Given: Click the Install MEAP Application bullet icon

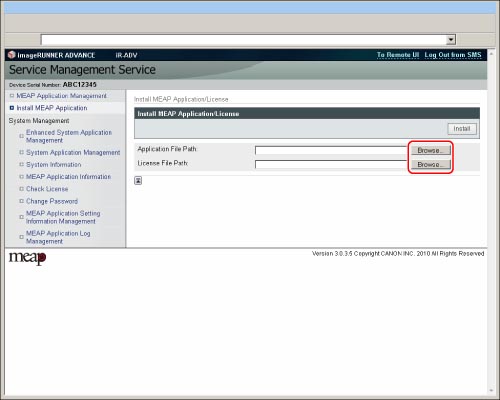Looking at the screenshot, I should click(x=12, y=108).
